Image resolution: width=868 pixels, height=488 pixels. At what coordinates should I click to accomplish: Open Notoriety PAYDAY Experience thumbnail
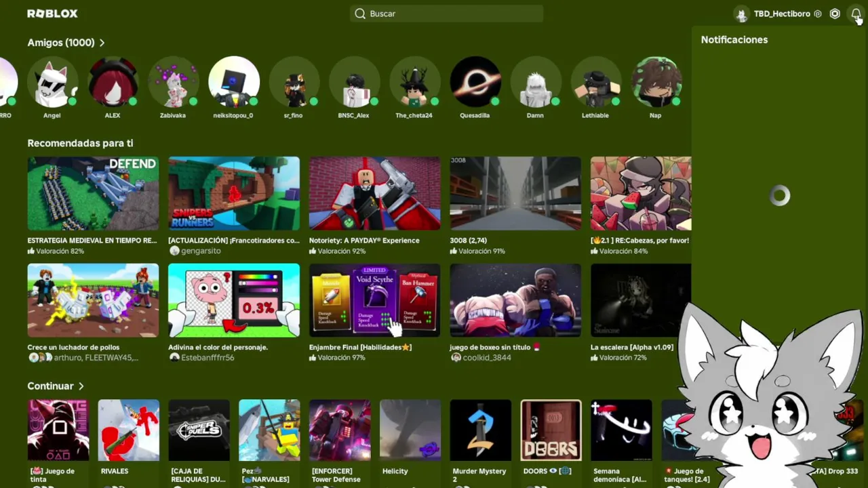click(x=375, y=194)
